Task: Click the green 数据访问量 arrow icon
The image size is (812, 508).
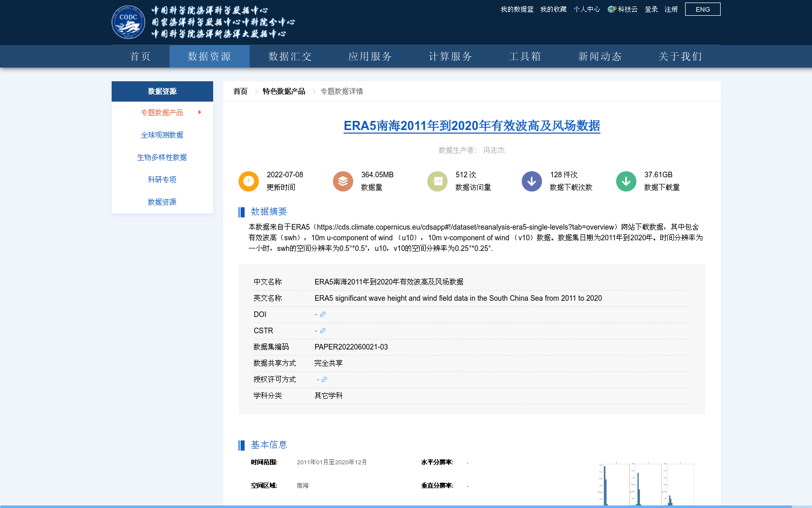Action: [437, 181]
